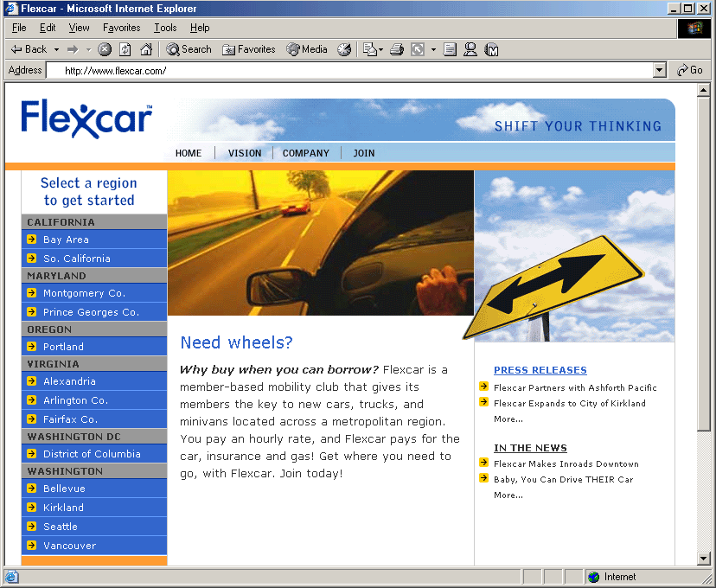Click the Go button

pyautogui.click(x=689, y=70)
